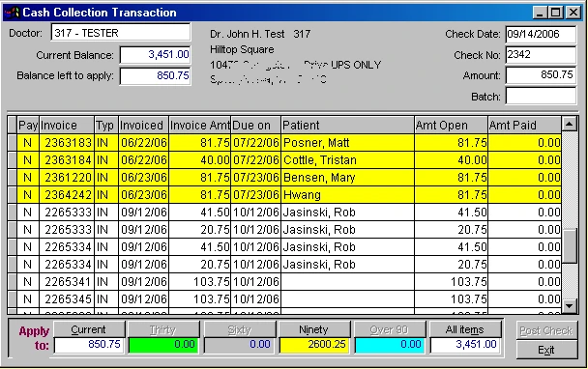588x369 pixels.
Task: Click the Amt Paid column header
Action: tap(524, 125)
